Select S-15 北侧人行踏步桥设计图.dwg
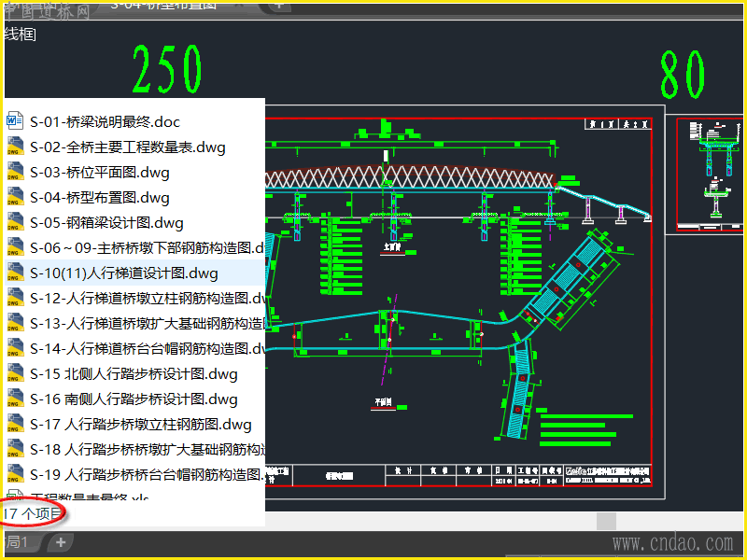This screenshot has width=747, height=560. click(x=134, y=374)
